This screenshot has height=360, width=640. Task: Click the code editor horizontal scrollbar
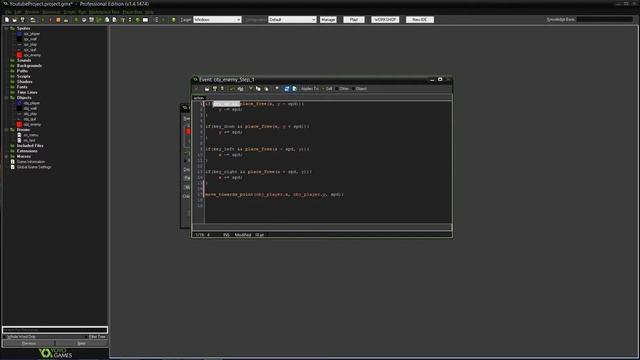[322, 227]
